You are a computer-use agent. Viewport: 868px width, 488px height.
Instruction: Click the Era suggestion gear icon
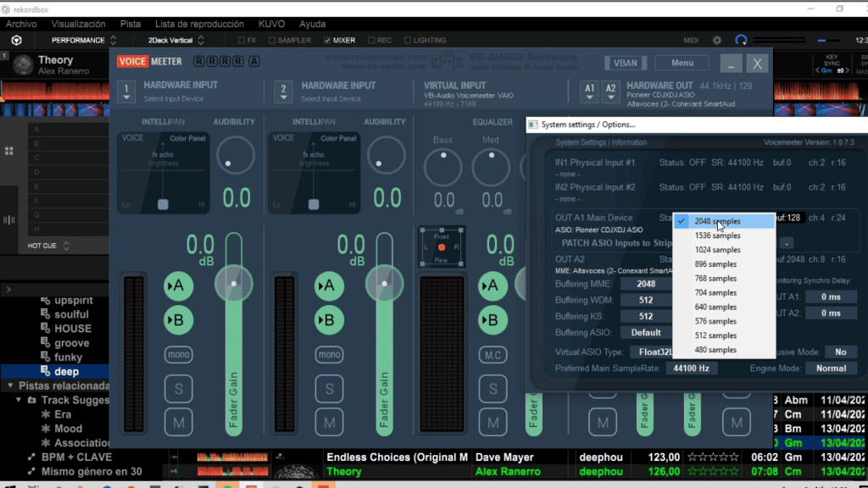[x=46, y=414]
